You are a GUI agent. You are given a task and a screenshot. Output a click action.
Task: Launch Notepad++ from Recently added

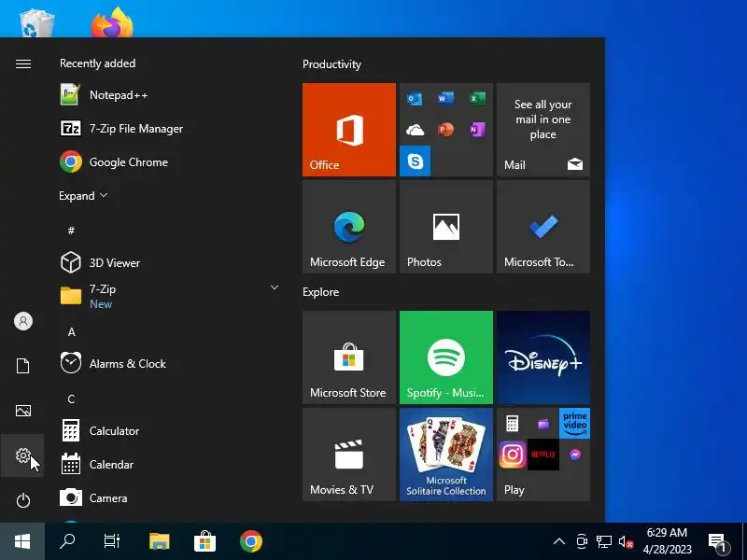point(104,95)
